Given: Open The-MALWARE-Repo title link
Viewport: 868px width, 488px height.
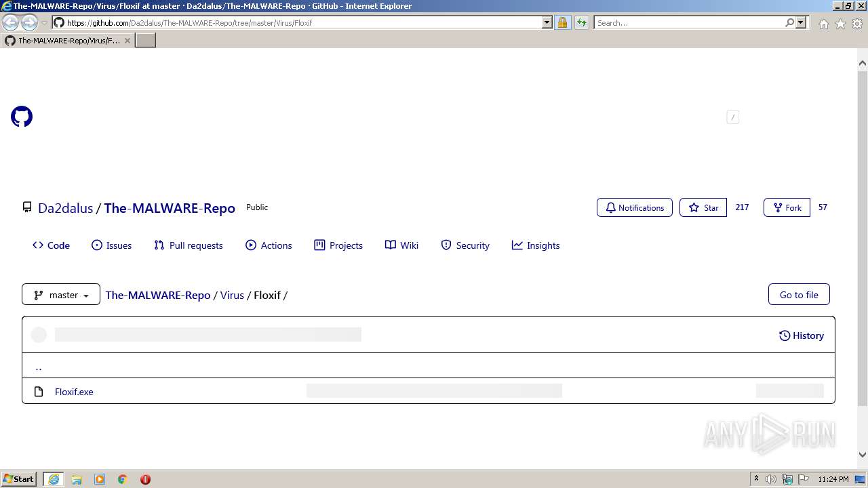Looking at the screenshot, I should click(170, 208).
